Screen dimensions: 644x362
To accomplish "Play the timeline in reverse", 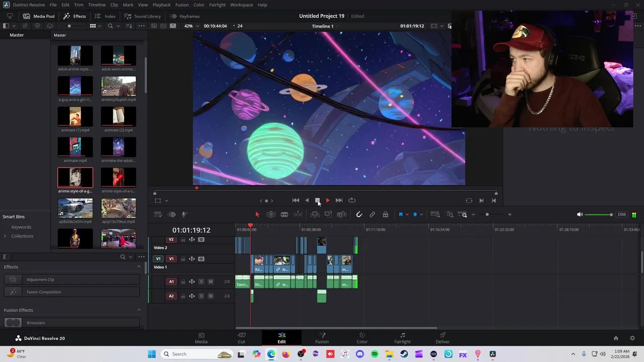I will click(x=307, y=200).
